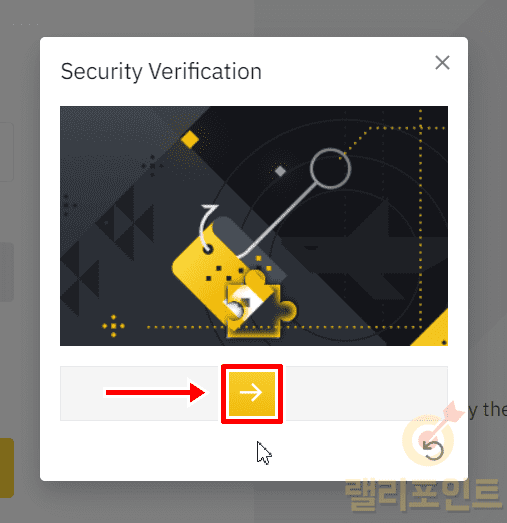
Task: Close the Security Verification dialog
Action: (442, 63)
